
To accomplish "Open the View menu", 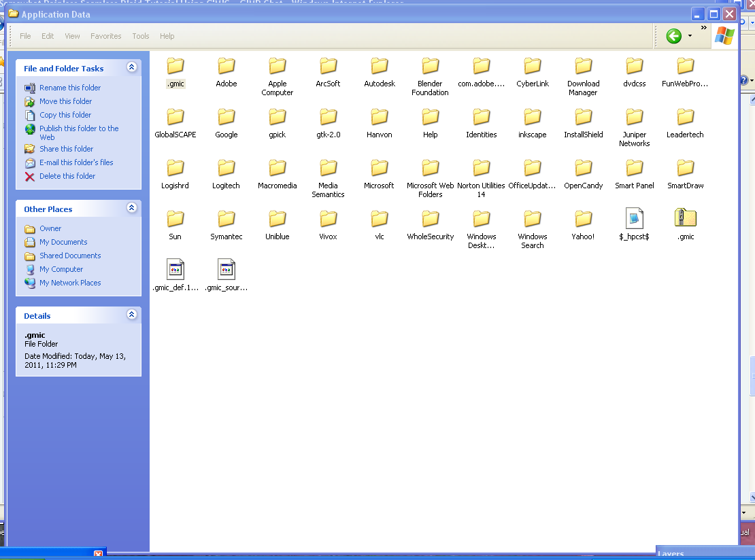I will point(72,36).
